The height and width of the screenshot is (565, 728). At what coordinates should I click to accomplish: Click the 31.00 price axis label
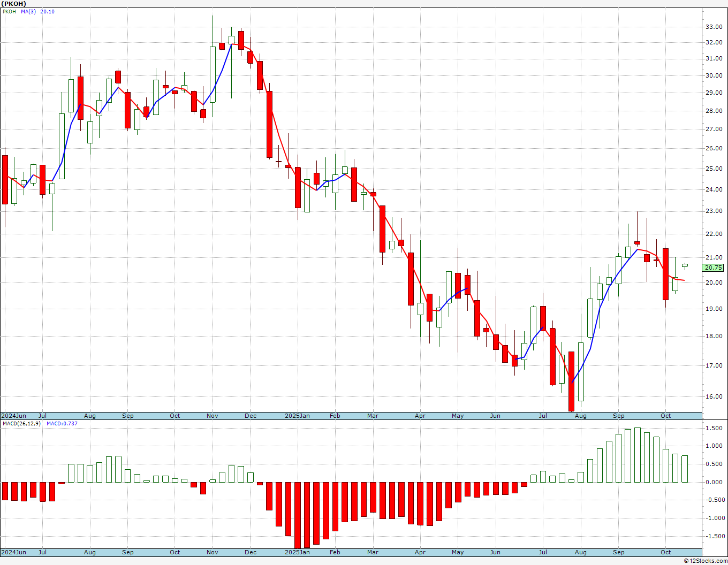tap(714, 58)
